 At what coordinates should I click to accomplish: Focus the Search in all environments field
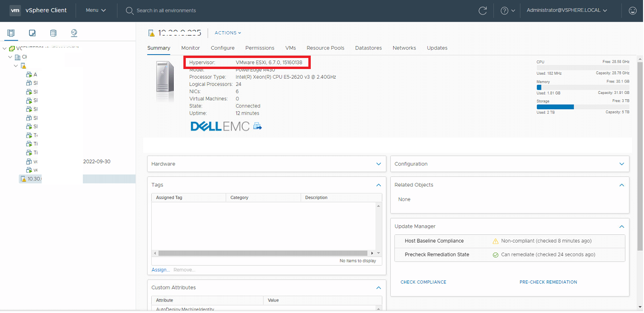point(166,11)
